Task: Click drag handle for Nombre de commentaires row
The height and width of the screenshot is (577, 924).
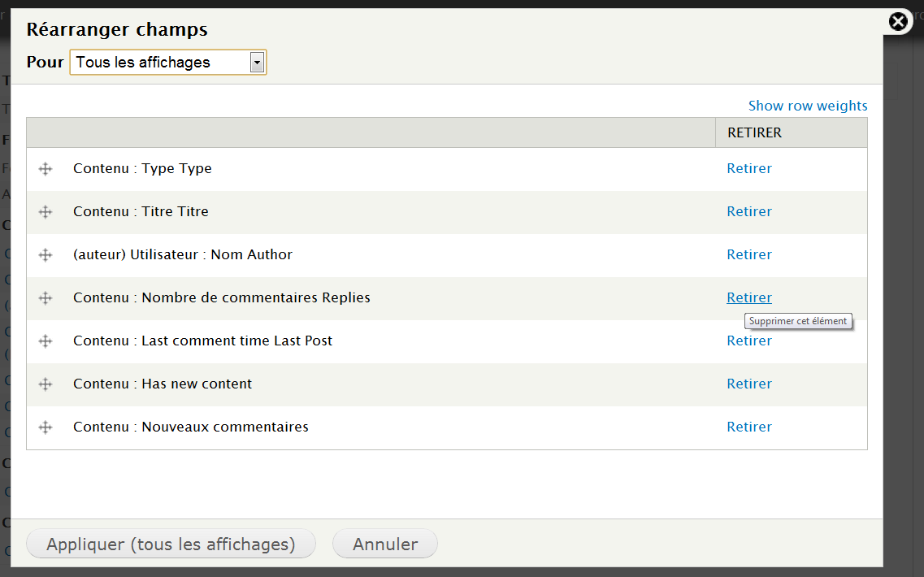Action: click(46, 298)
